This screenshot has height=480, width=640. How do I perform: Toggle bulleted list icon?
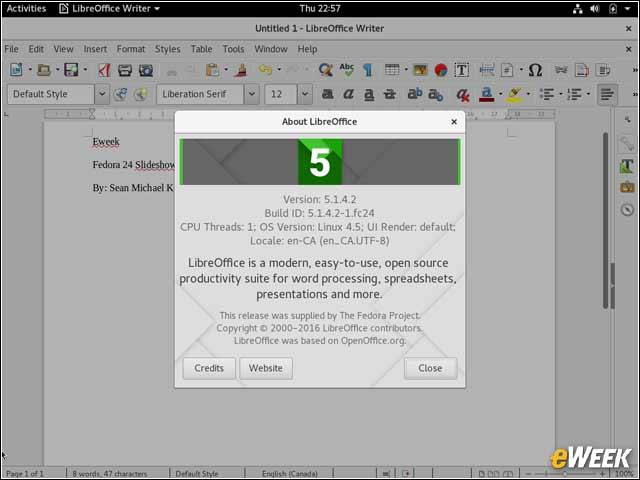point(547,94)
